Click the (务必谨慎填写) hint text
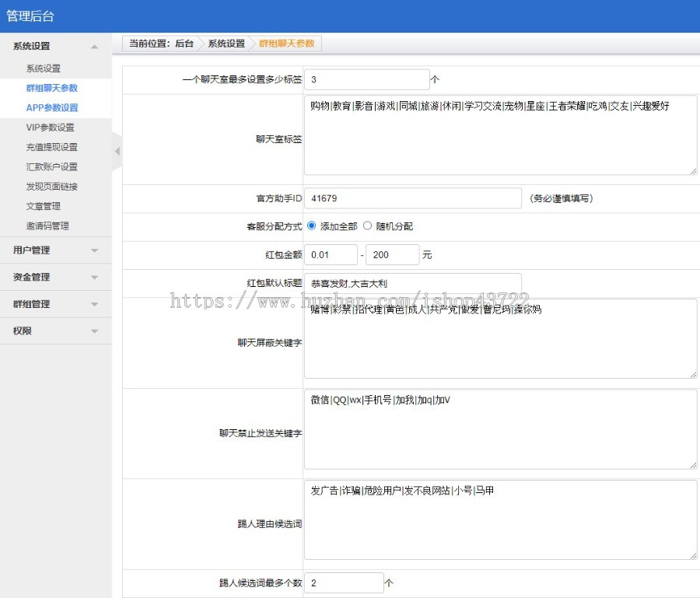Viewport: 700px width, 598px height. [x=561, y=198]
